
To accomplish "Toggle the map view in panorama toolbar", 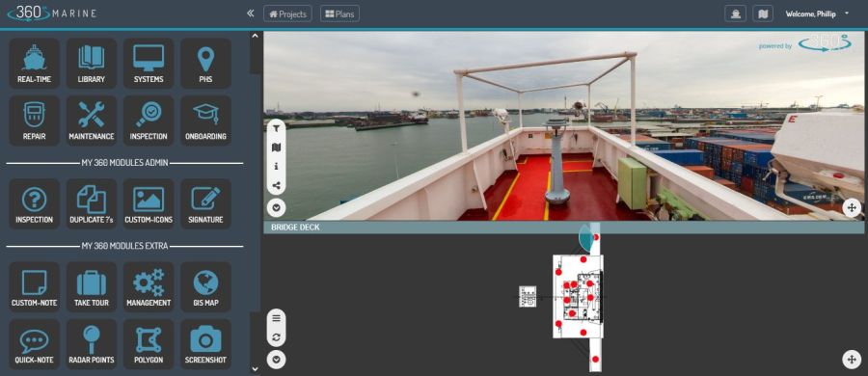I will tap(276, 148).
